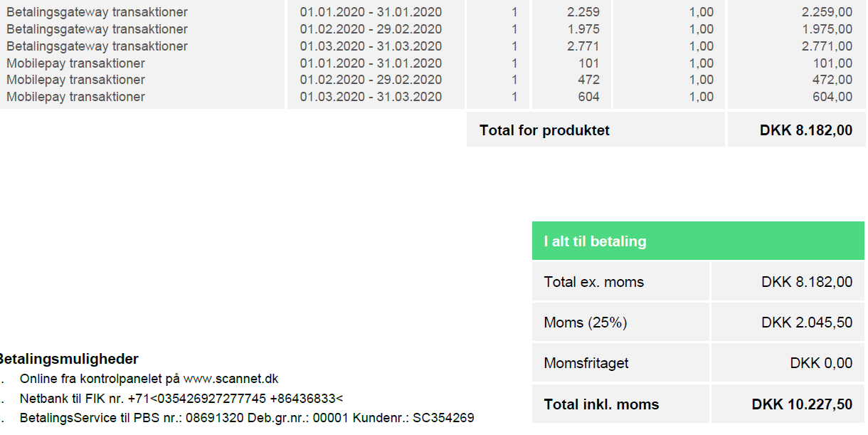The width and height of the screenshot is (868, 435).
Task: Select the DKK 10.227,50 grand total amount
Action: 802,404
